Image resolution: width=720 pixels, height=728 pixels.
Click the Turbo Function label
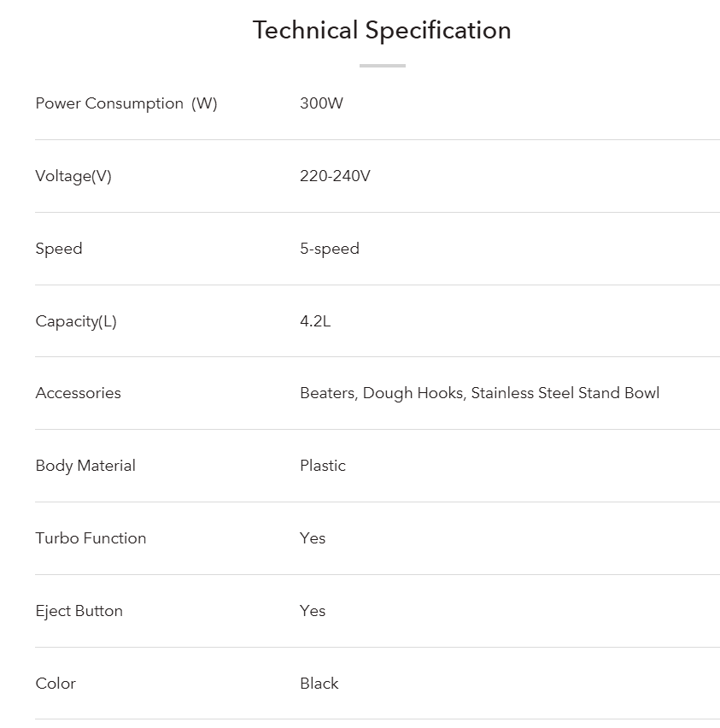91,538
